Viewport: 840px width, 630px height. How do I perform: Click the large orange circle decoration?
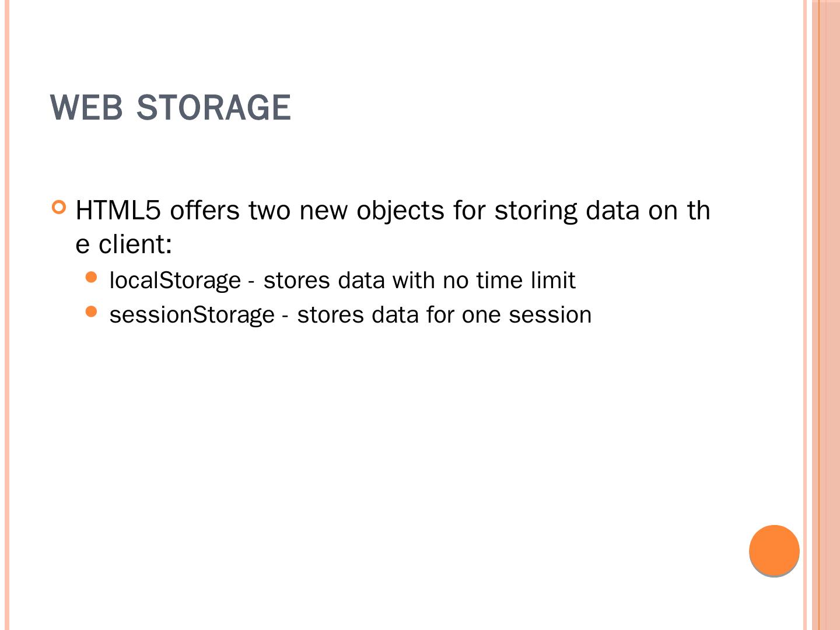pos(774,550)
